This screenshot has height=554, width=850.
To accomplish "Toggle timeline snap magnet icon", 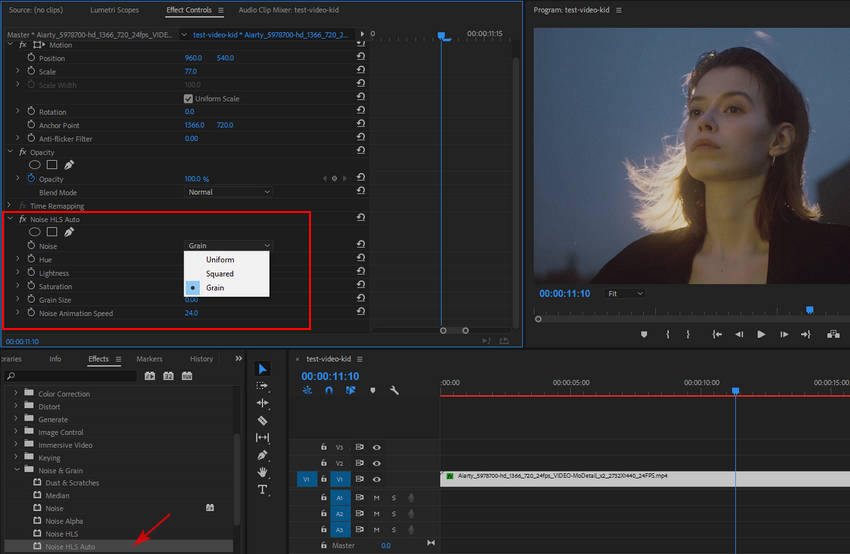I will click(329, 390).
